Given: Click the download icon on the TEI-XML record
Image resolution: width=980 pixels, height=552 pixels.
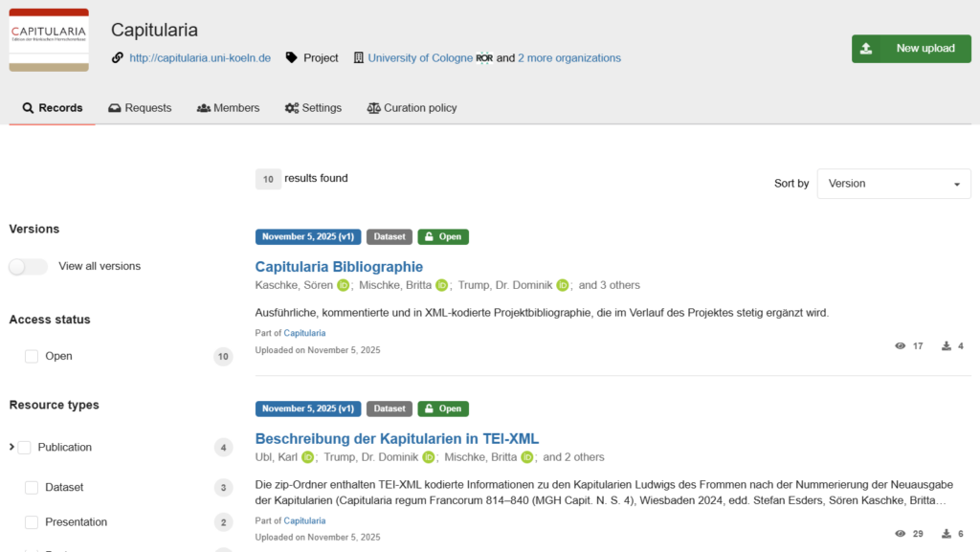Looking at the screenshot, I should tap(947, 533).
